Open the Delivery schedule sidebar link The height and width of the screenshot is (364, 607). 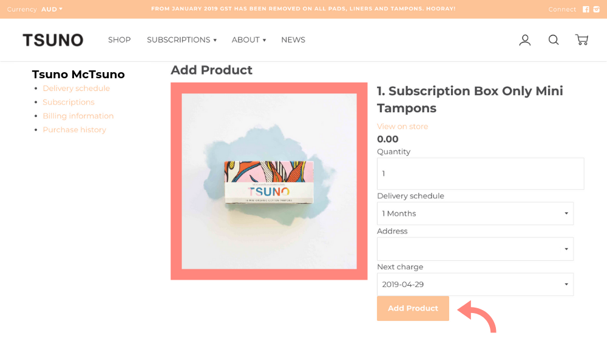[76, 89]
